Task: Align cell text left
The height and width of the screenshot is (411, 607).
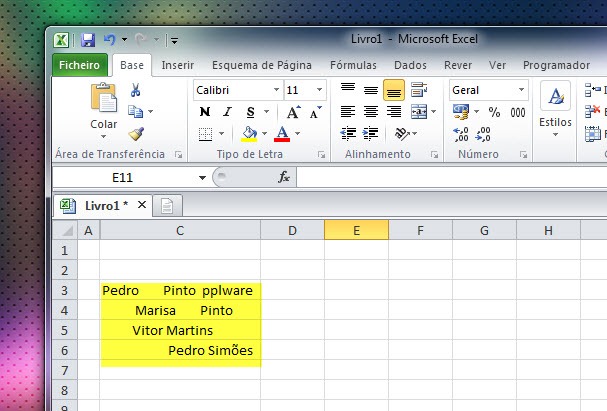Action: (x=348, y=112)
